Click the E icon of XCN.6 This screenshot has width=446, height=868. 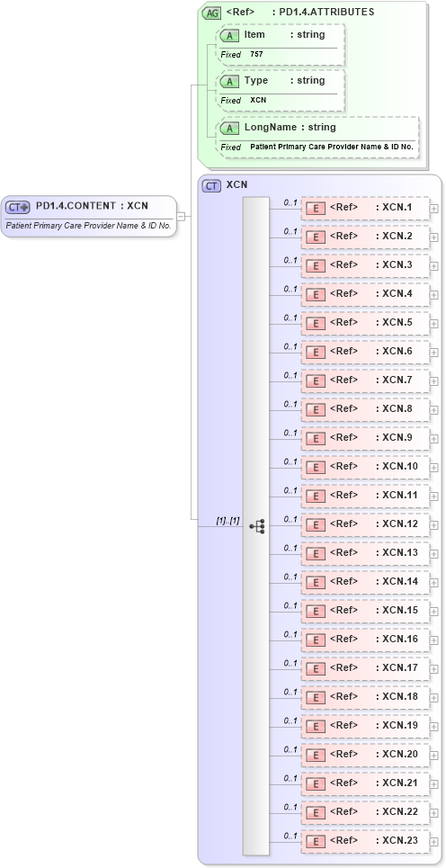click(x=316, y=353)
